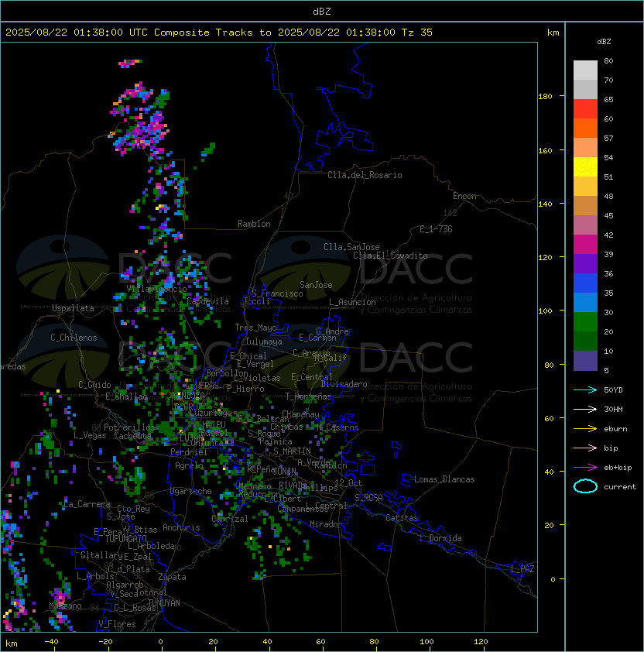Click the Encon map label
The width and height of the screenshot is (644, 652).
(464, 196)
